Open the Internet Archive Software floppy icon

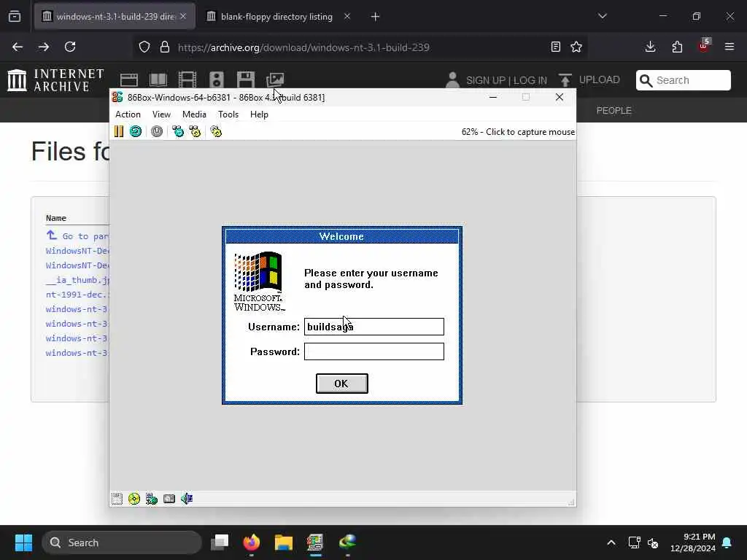(246, 79)
